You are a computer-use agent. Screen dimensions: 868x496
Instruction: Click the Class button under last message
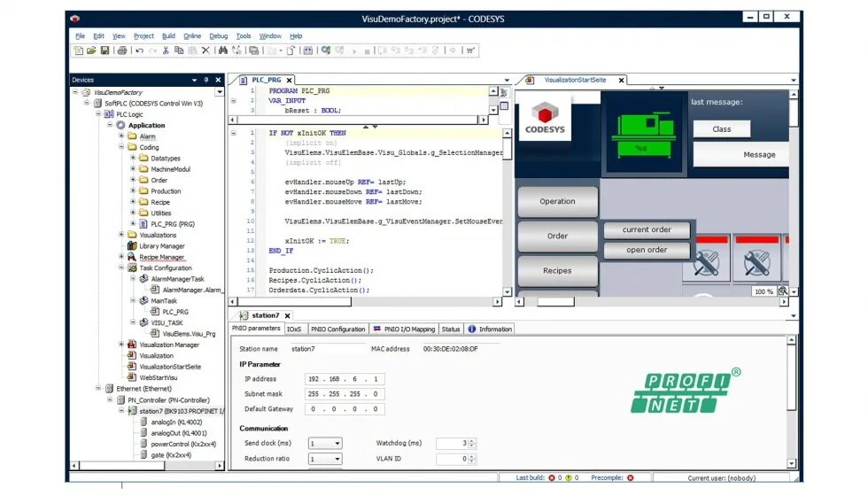[x=721, y=129]
